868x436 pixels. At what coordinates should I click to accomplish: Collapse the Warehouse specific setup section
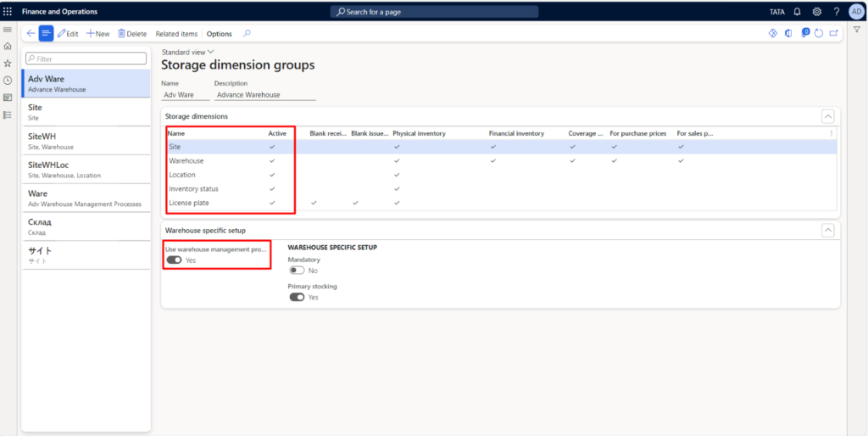tap(828, 230)
